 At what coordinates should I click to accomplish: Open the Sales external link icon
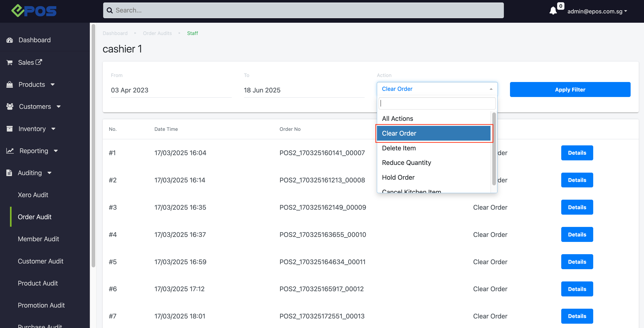click(39, 62)
